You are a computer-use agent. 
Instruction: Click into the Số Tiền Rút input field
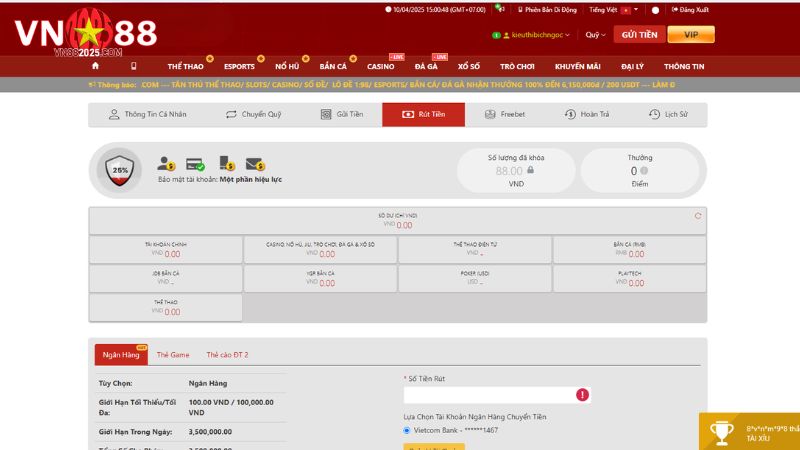(x=496, y=395)
